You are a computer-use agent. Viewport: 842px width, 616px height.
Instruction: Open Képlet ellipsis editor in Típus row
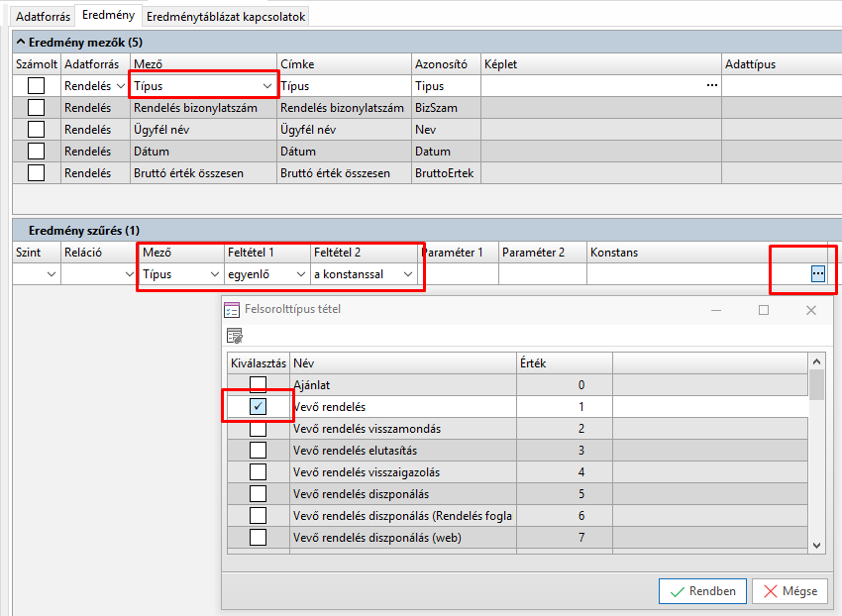pos(712,85)
